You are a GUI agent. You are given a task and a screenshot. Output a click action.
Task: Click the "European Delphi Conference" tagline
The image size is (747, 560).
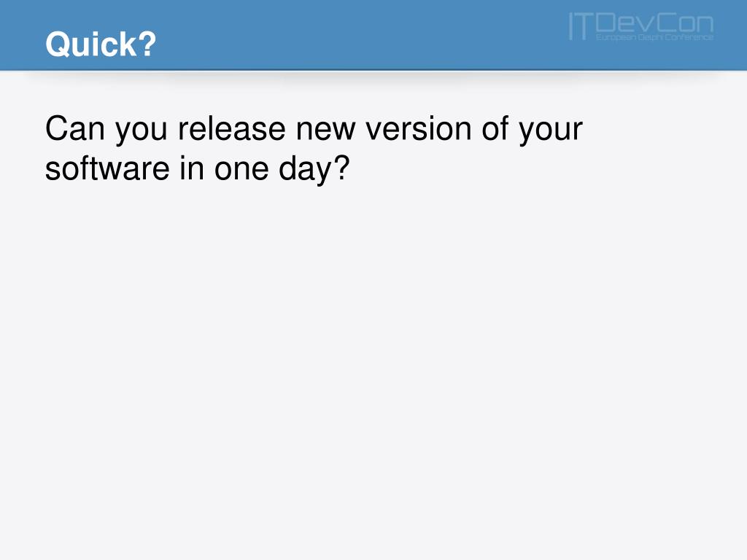654,37
